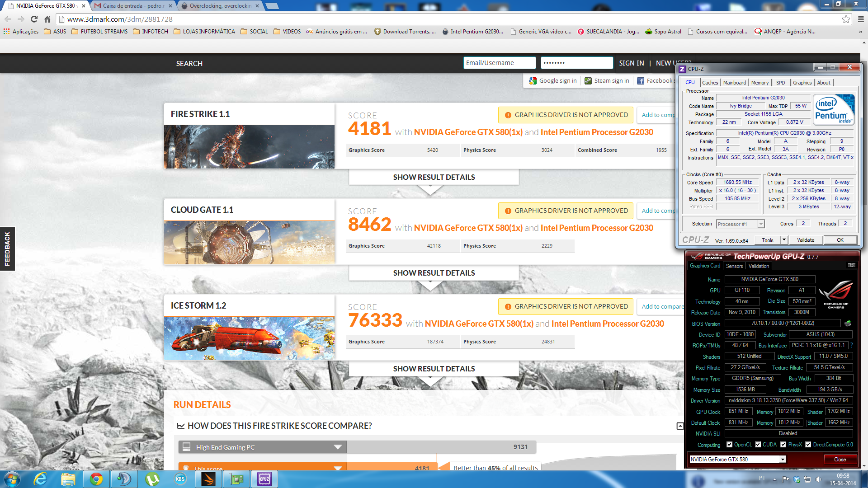The width and height of the screenshot is (868, 488).
Task: Click the Dropbox tray icon
Action: click(x=797, y=479)
